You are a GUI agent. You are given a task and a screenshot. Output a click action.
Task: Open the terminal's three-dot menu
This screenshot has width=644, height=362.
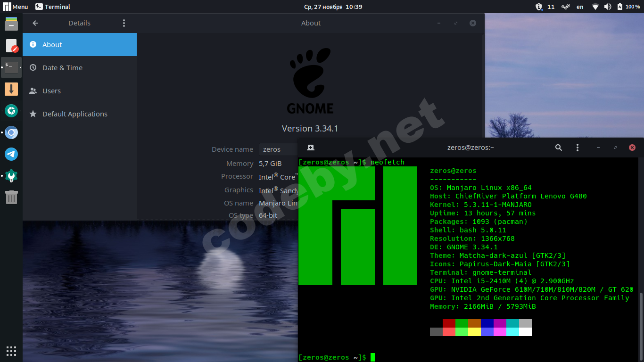point(578,148)
